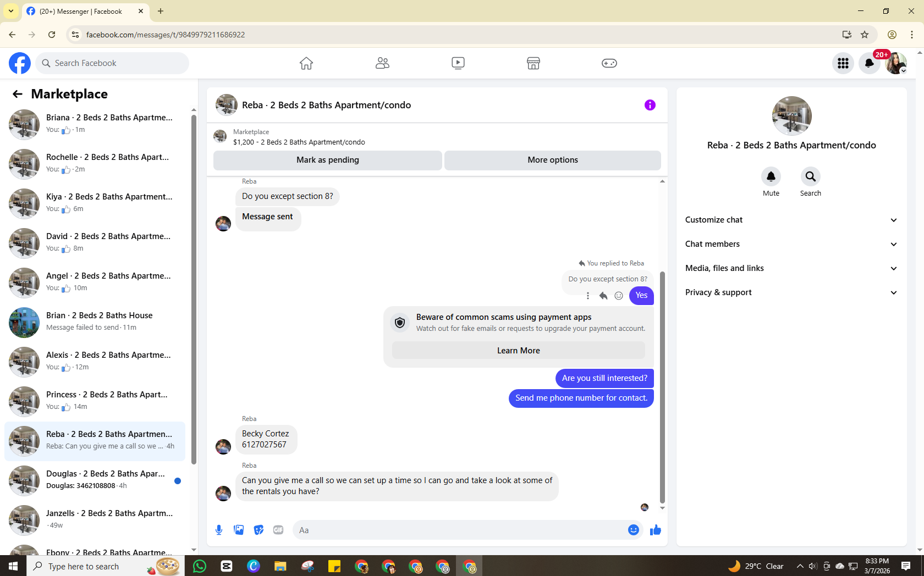Open the Gaming controller icon
Image resolution: width=924 pixels, height=576 pixels.
click(x=609, y=63)
